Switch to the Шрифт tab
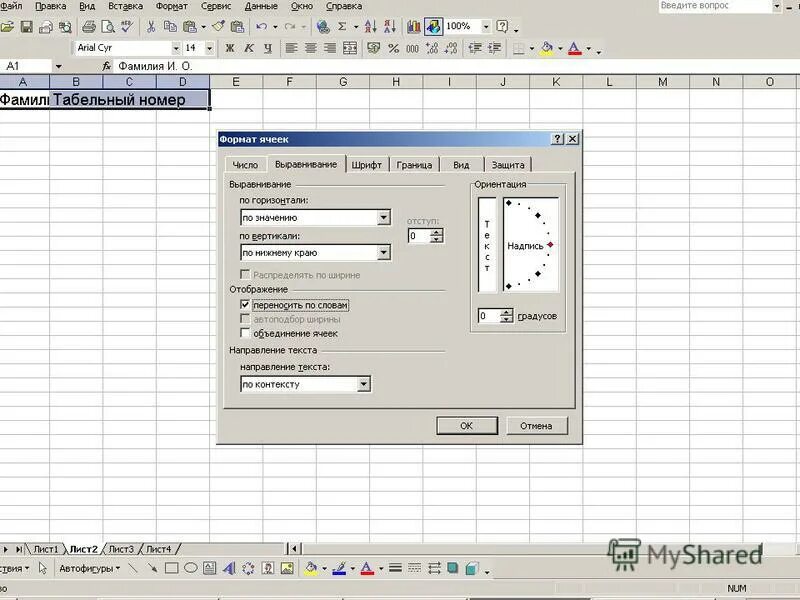The height and width of the screenshot is (600, 800). (366, 165)
